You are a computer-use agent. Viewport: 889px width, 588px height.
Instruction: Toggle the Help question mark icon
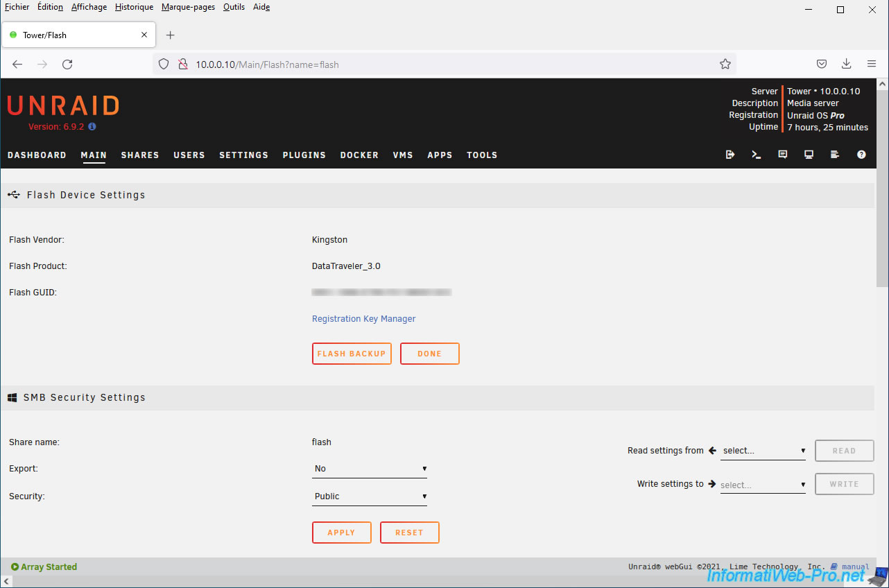(x=861, y=155)
